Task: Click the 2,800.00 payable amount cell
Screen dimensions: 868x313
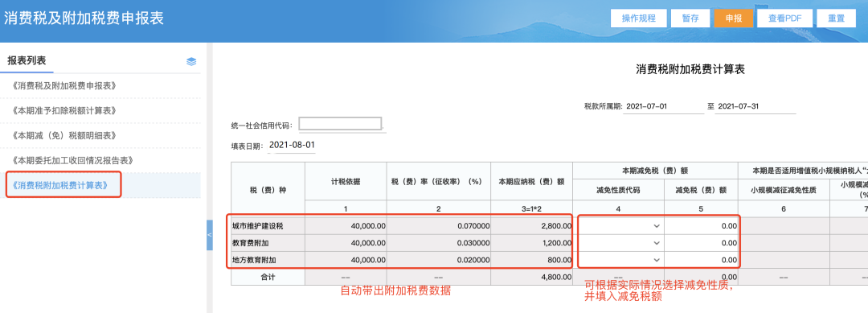Action: tap(532, 226)
